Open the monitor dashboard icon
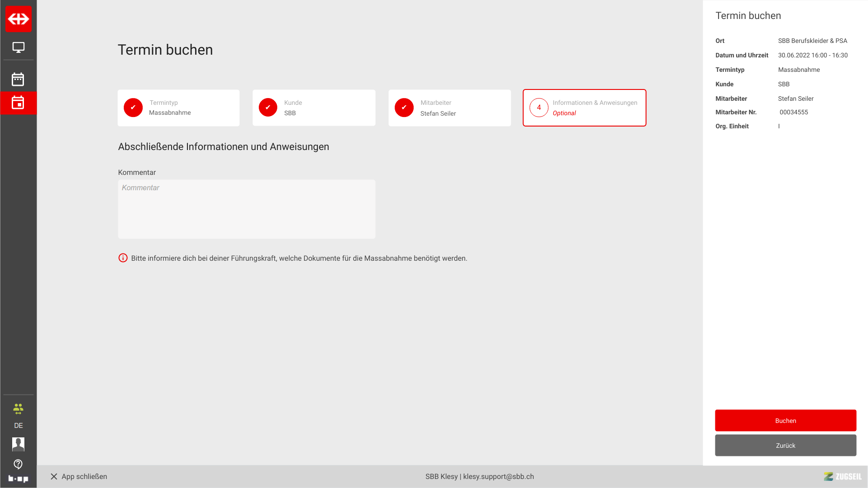Screen dimensions: 868x488 point(18,47)
